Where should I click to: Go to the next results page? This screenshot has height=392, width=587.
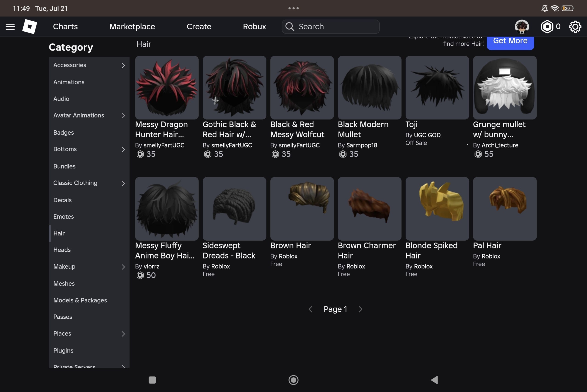tap(360, 309)
